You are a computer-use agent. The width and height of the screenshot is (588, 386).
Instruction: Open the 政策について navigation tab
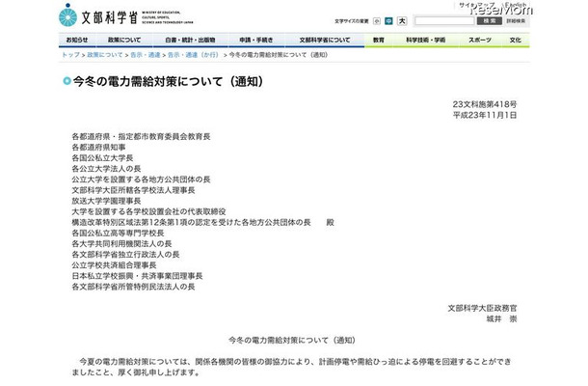(124, 40)
